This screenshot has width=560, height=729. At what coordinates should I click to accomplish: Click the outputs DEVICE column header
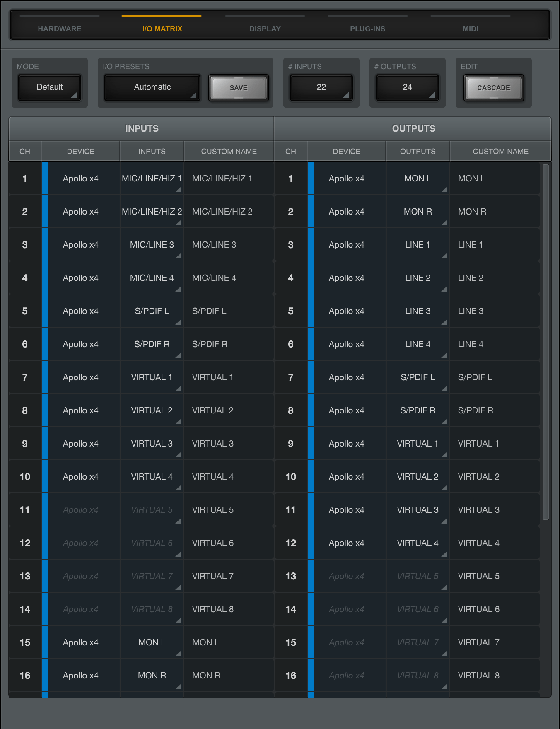pos(347,151)
